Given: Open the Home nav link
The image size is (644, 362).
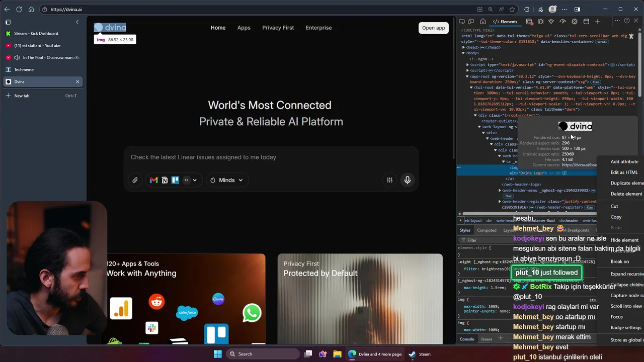Looking at the screenshot, I should pyautogui.click(x=218, y=28).
